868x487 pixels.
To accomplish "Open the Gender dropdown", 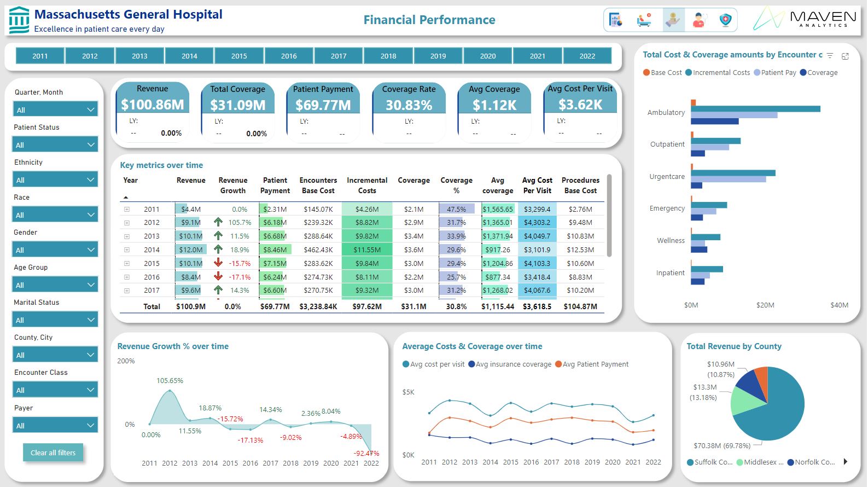I will click(x=55, y=250).
